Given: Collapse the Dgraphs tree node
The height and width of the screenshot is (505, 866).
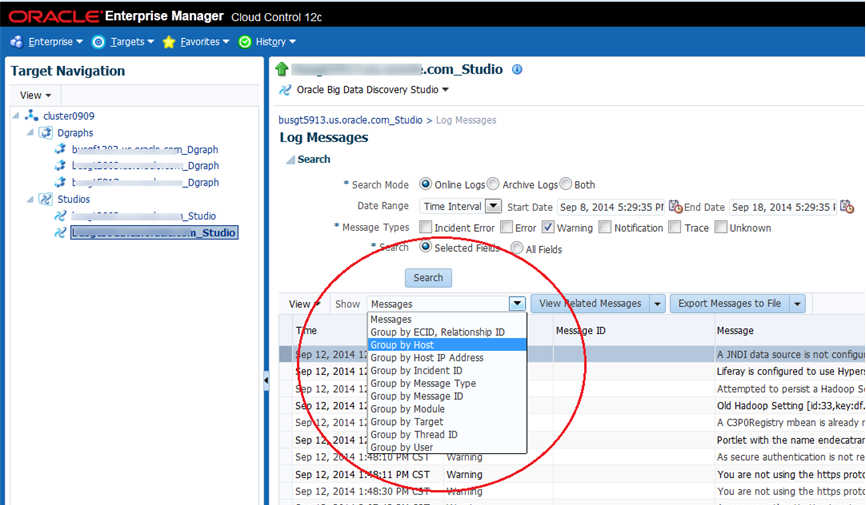Looking at the screenshot, I should click(x=30, y=133).
